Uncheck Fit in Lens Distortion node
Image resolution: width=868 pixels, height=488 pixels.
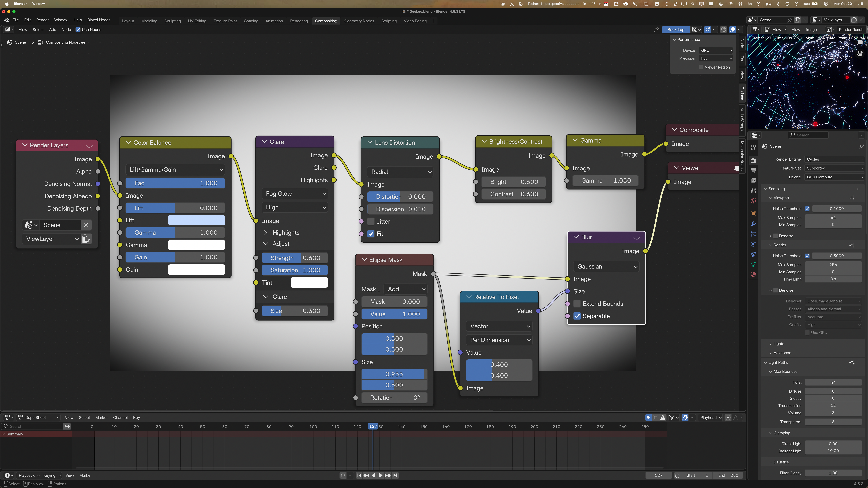coord(371,234)
